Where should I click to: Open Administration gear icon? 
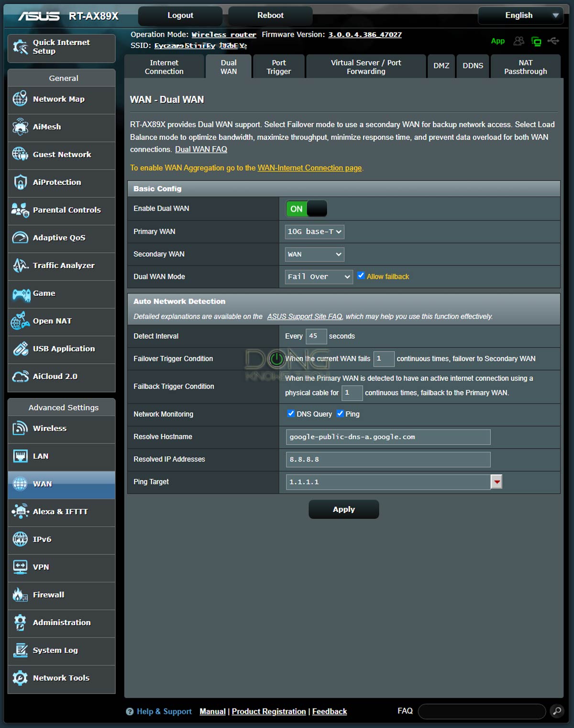[x=20, y=622]
